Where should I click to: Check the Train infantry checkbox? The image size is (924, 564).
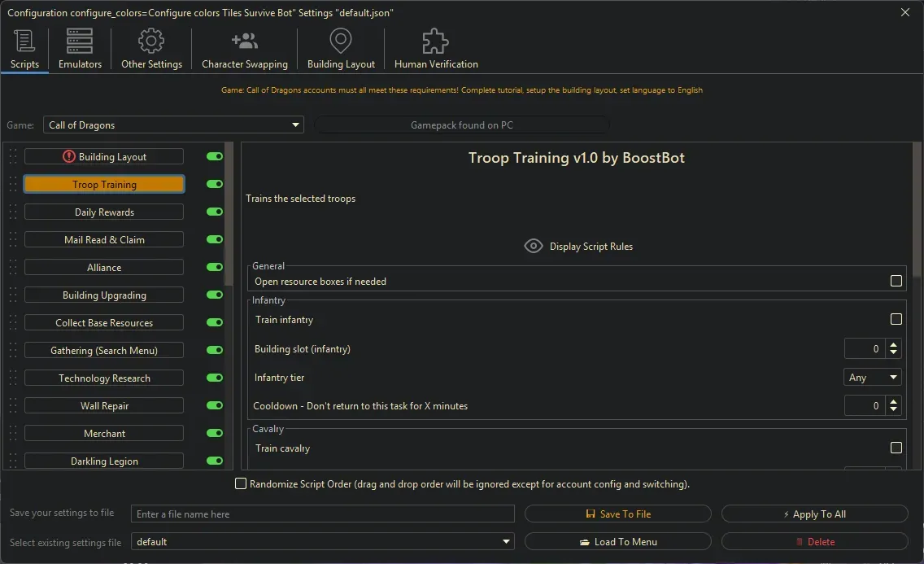coord(896,318)
